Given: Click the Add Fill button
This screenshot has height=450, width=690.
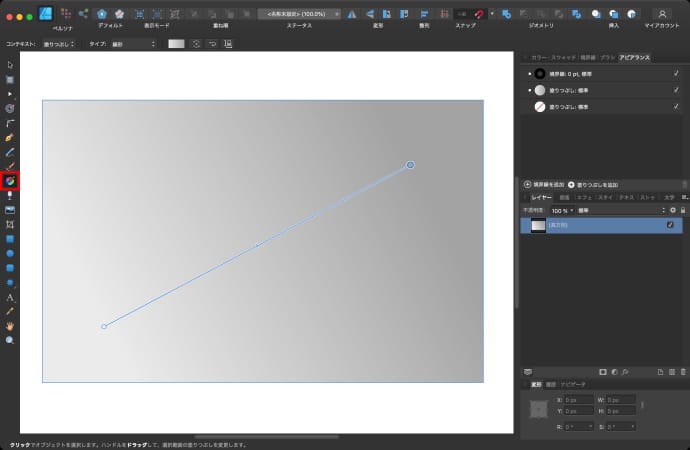Looking at the screenshot, I should 593,185.
